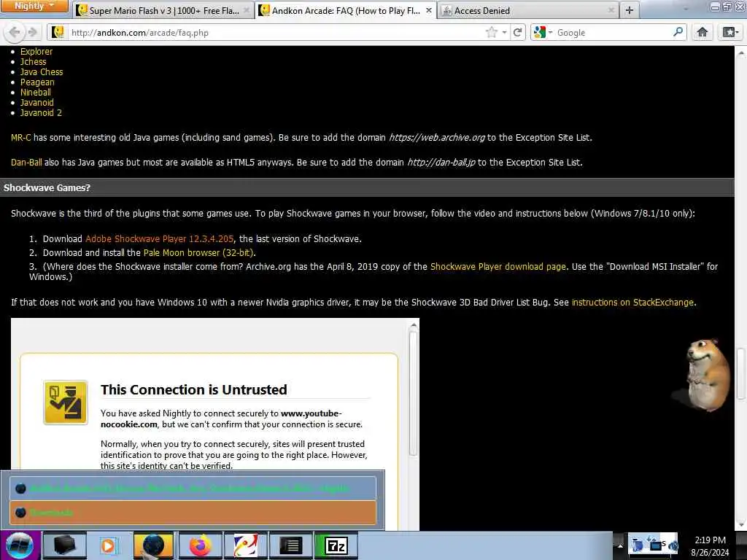Screen dimensions: 747x560
Task: Launch Firefox from the taskbar
Action: 200,545
